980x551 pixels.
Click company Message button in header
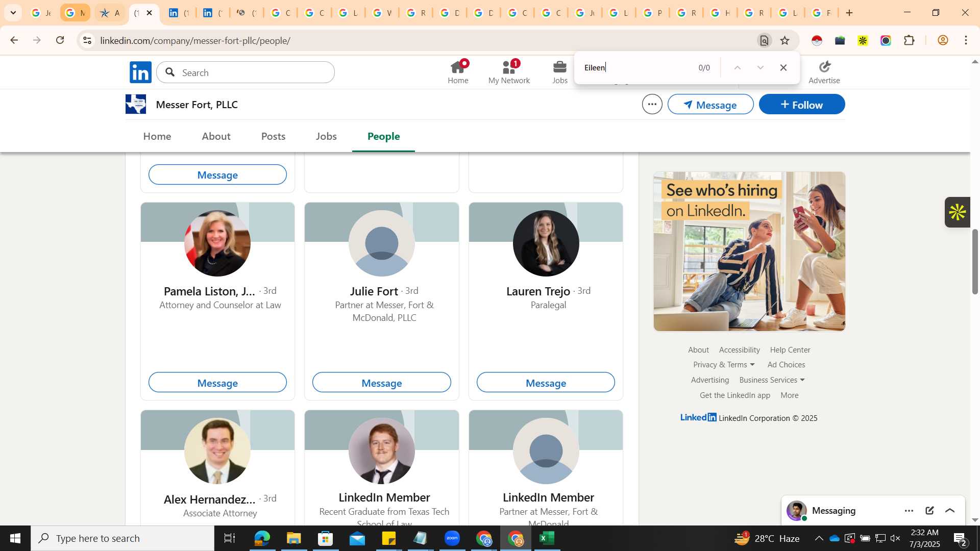tap(710, 105)
